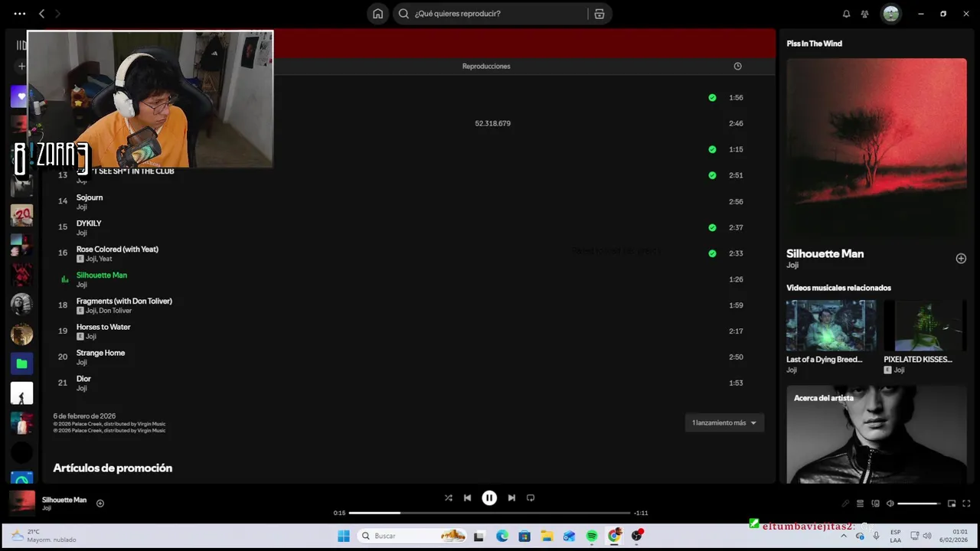The height and width of the screenshot is (551, 980).
Task: Seek within the song progress bar
Action: click(x=489, y=513)
